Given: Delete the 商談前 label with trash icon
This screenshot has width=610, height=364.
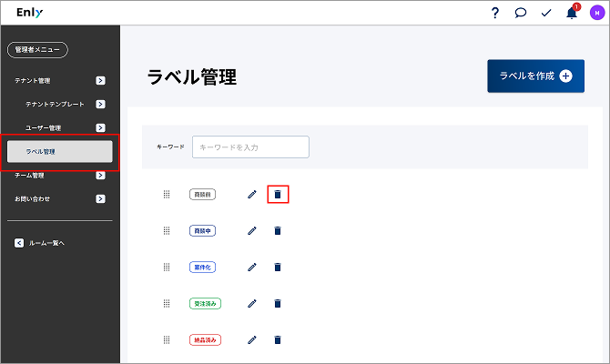Looking at the screenshot, I should tap(278, 194).
